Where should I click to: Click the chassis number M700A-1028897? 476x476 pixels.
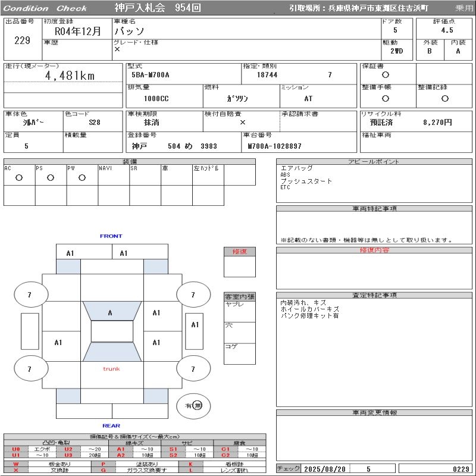[275, 146]
